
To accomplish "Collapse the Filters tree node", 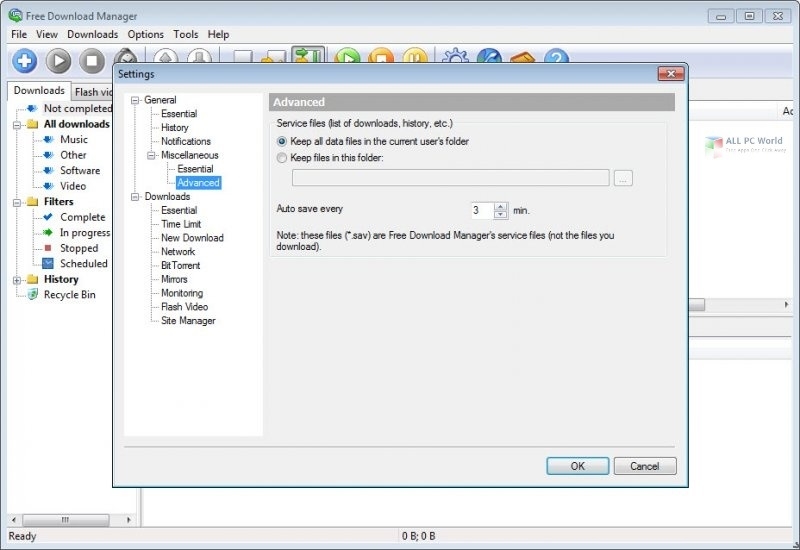I will click(x=17, y=203).
